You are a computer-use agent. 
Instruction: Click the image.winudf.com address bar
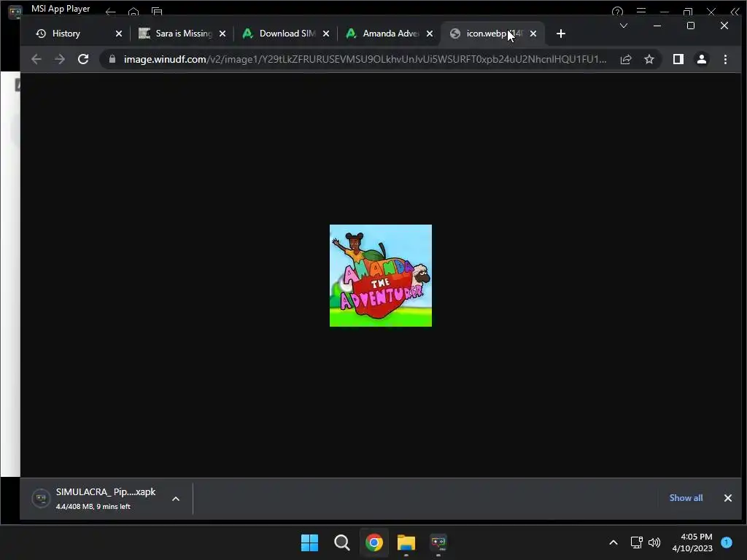[x=365, y=59]
